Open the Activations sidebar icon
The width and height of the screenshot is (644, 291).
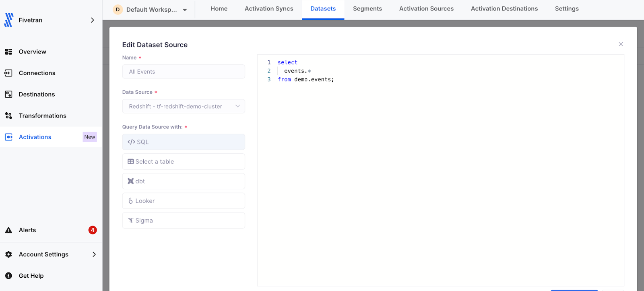[x=8, y=137]
